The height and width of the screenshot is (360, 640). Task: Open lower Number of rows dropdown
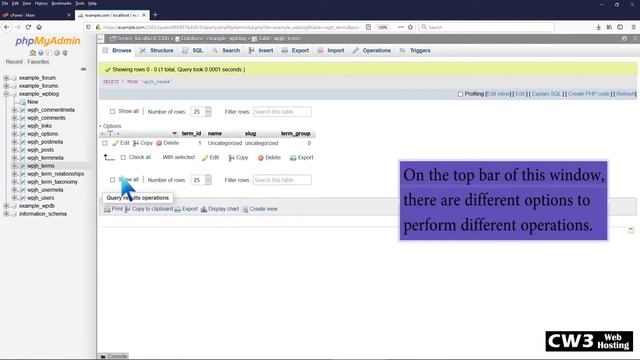(x=201, y=180)
